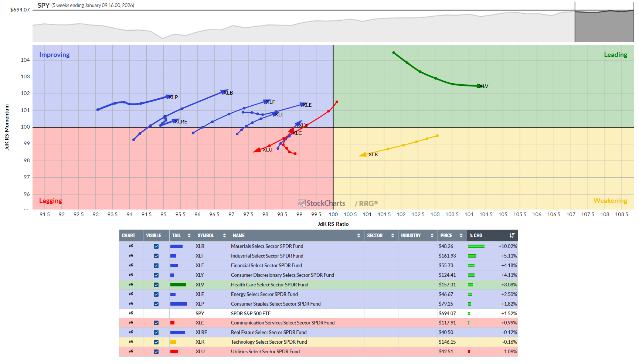Sort table by INDUSTRY column arrows
Screen dimensions: 639x364
[432, 235]
